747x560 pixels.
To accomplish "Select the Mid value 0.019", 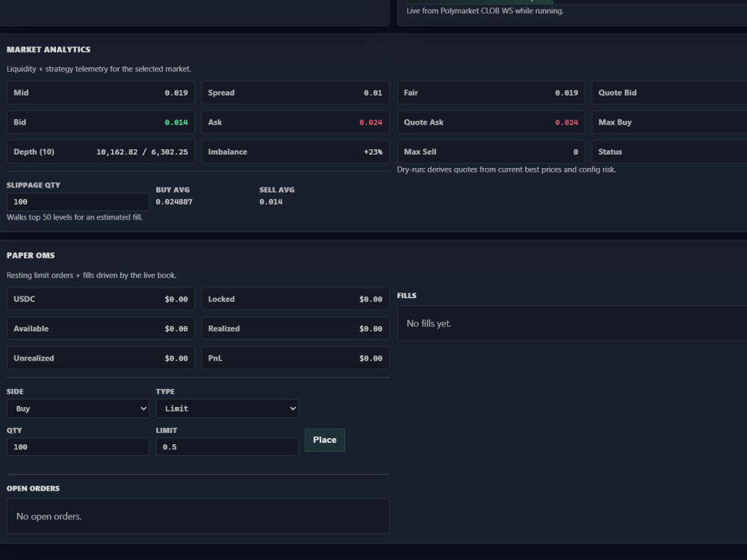I will pyautogui.click(x=176, y=93).
